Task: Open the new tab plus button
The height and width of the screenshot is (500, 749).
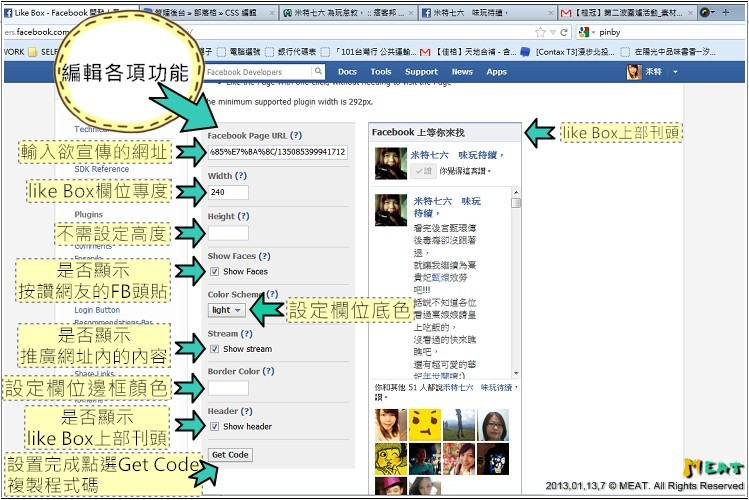Action: point(726,12)
